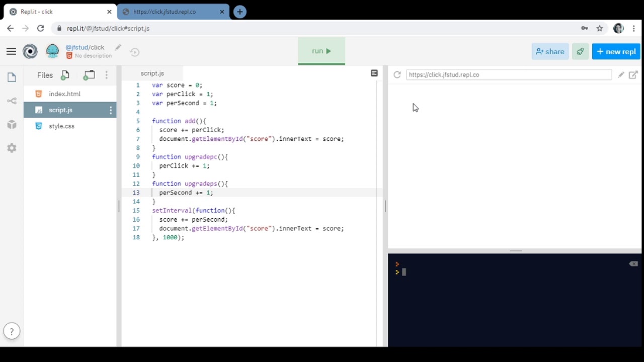Close the click.jfstud.repl.co browser tab
This screenshot has height=362, width=644.
[222, 12]
